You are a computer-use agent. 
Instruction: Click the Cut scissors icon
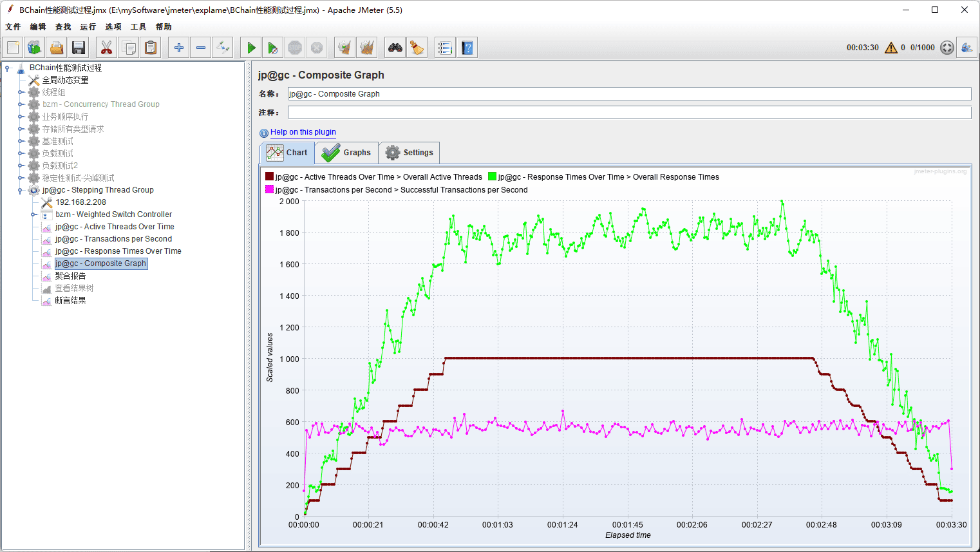[106, 48]
